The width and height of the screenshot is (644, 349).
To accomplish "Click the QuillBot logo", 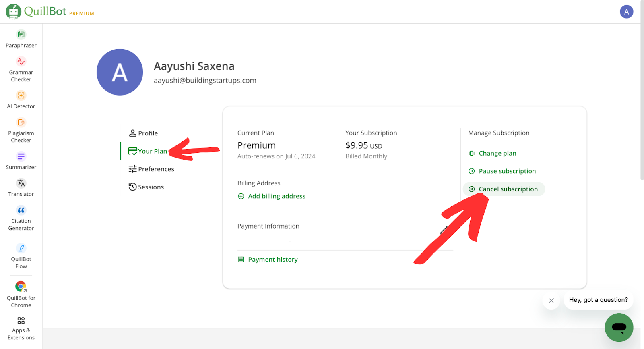I will (x=36, y=11).
